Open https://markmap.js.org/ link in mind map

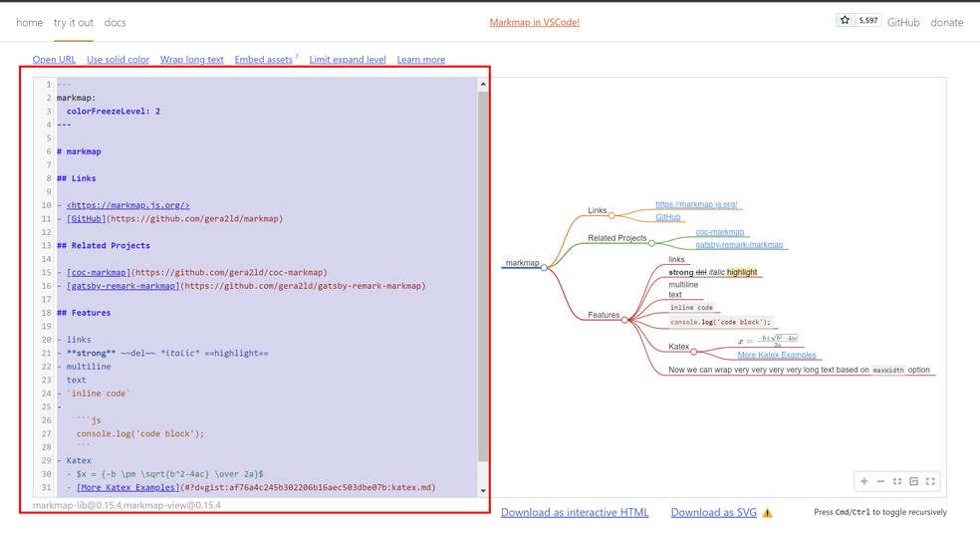pos(696,204)
